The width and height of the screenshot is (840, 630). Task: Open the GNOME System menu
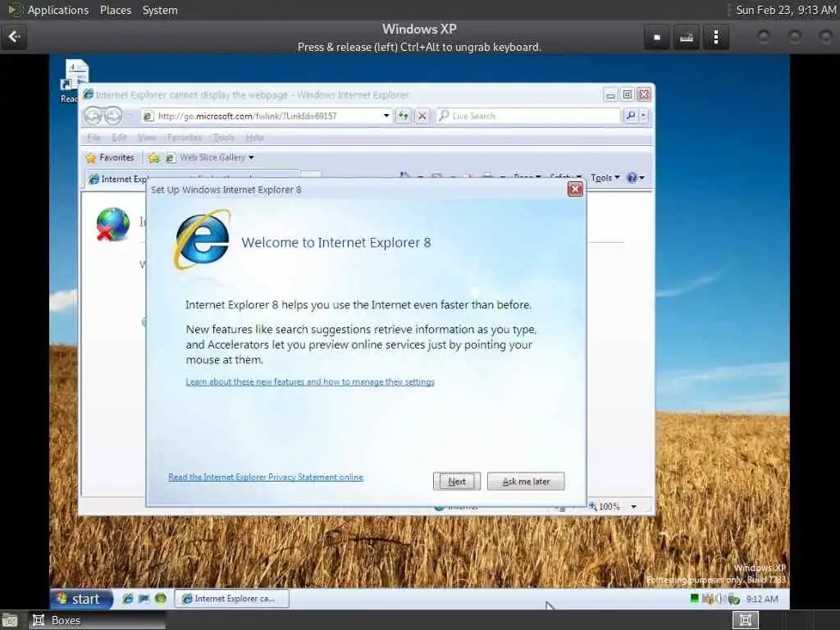pos(160,10)
